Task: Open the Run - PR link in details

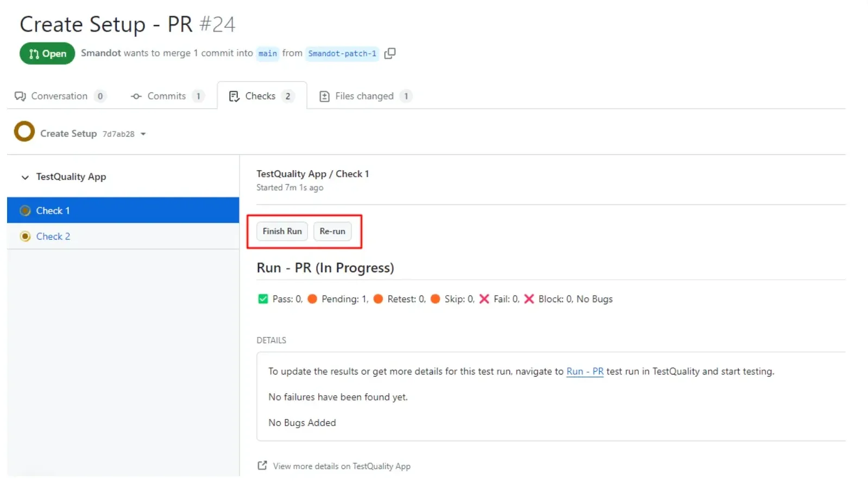Action: tap(585, 371)
